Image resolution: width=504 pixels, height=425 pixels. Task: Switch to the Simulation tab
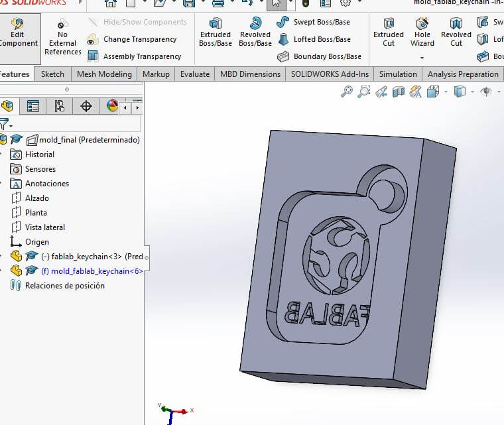(x=398, y=74)
